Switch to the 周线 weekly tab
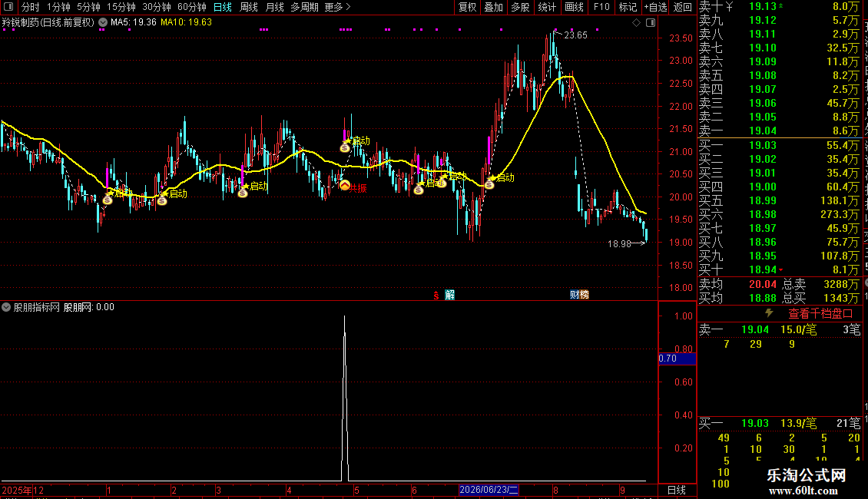This screenshot has width=868, height=499. [x=249, y=7]
